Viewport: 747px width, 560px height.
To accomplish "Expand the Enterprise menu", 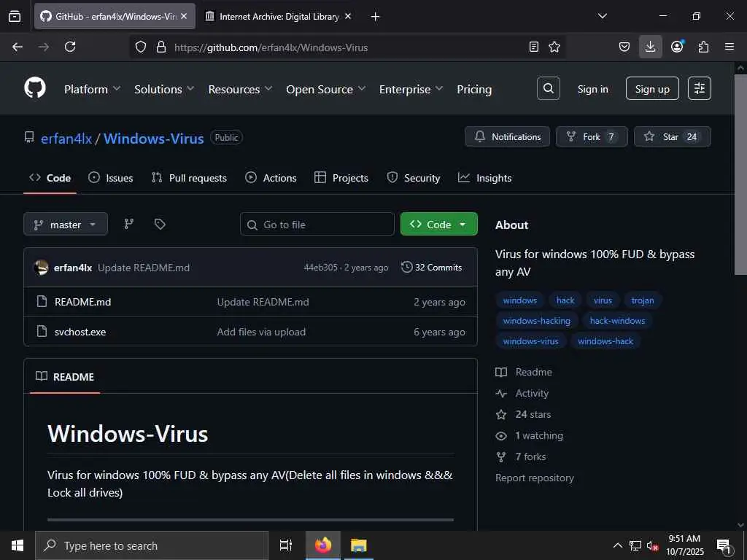I will point(411,89).
